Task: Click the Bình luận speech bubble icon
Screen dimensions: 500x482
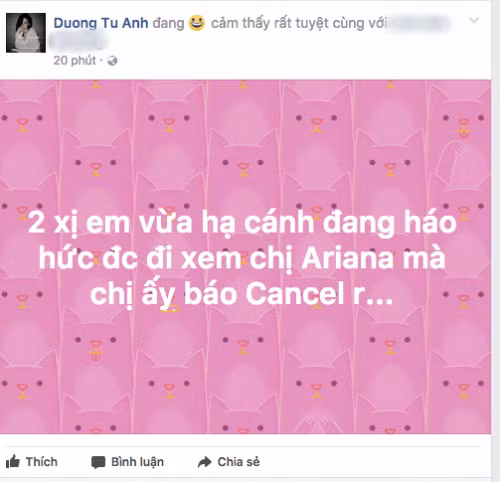Action: pos(98,462)
